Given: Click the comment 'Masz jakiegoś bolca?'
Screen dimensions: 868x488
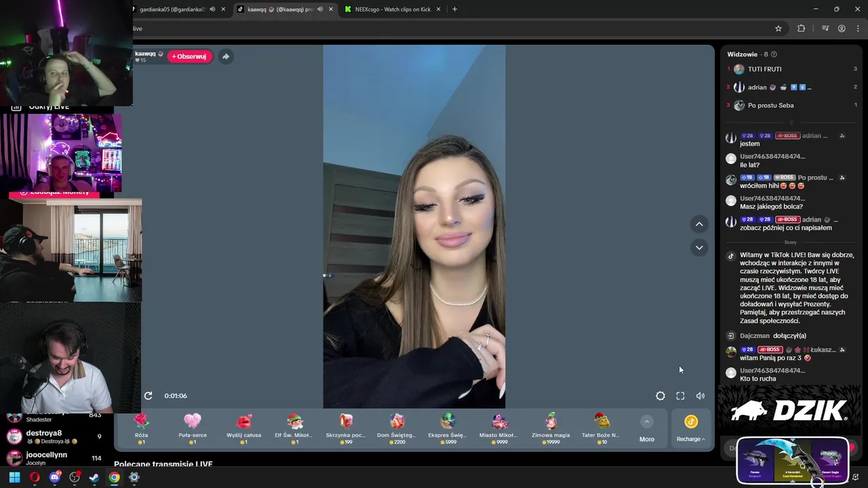Looking at the screenshot, I should point(771,207).
